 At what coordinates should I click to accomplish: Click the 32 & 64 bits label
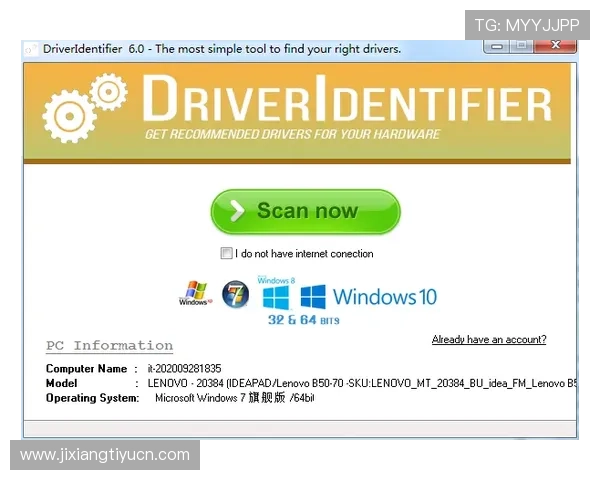point(304,320)
